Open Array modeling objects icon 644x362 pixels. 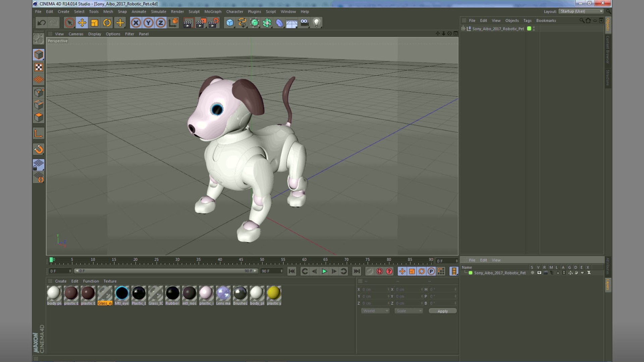[267, 23]
